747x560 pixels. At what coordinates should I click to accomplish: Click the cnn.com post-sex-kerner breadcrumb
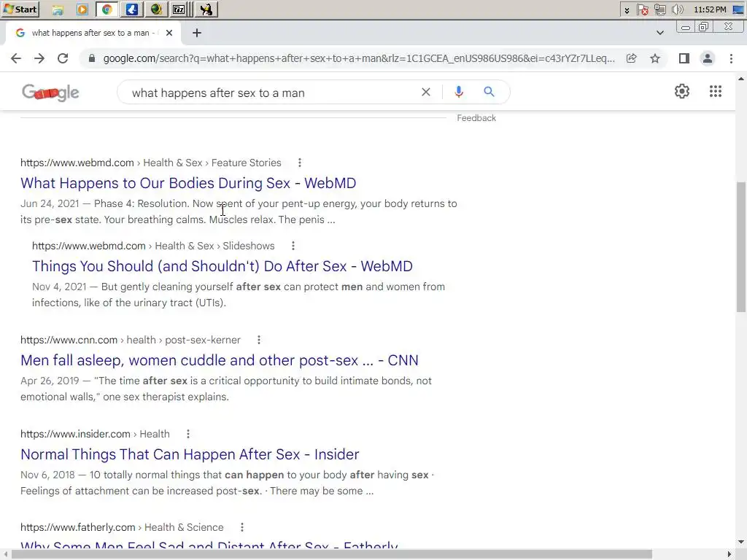tap(130, 340)
